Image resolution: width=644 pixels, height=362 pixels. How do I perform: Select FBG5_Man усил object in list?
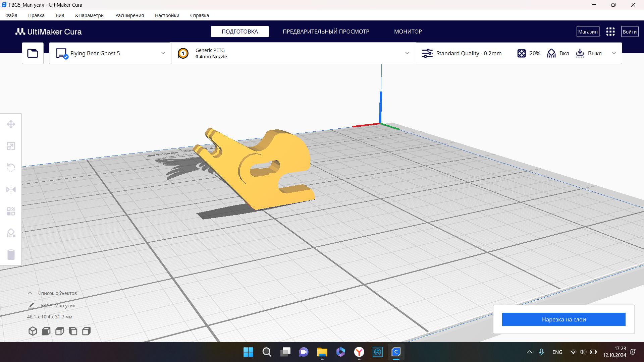[58, 306]
